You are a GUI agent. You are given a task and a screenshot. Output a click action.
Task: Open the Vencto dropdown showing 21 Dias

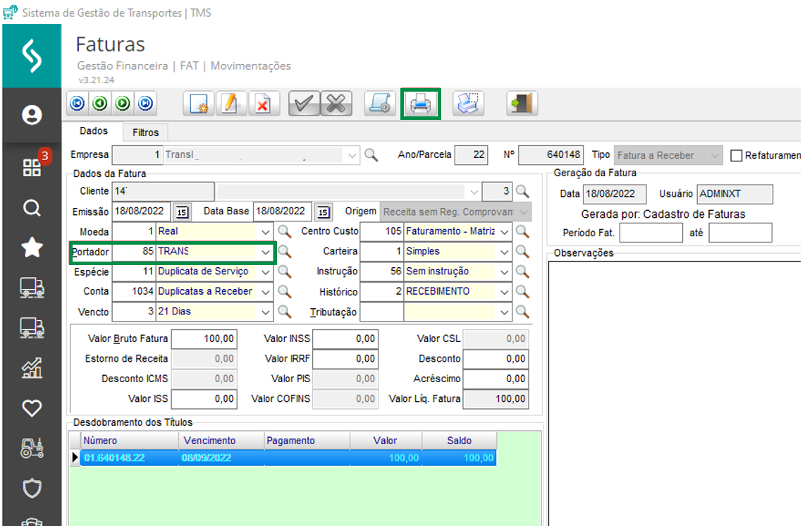[x=266, y=312]
